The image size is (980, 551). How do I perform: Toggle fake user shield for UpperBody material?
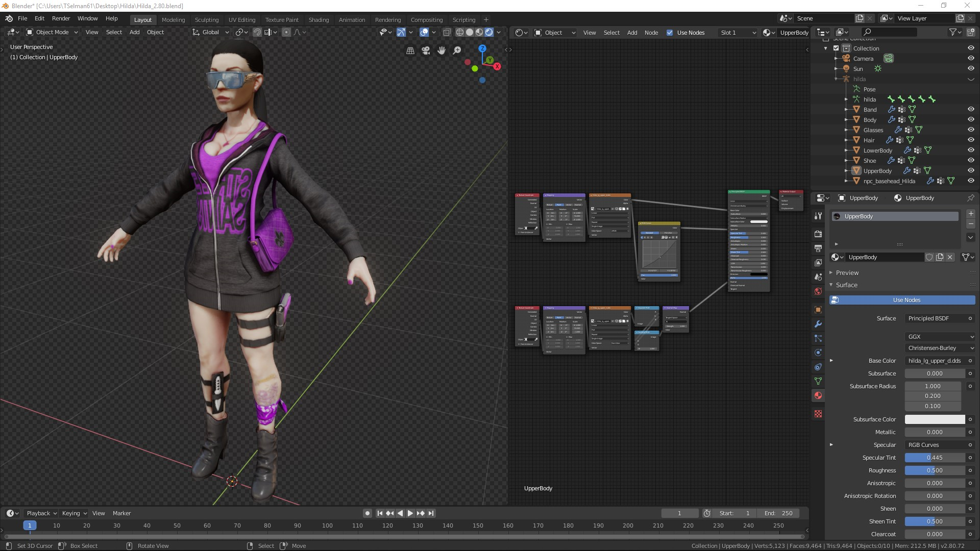click(929, 257)
